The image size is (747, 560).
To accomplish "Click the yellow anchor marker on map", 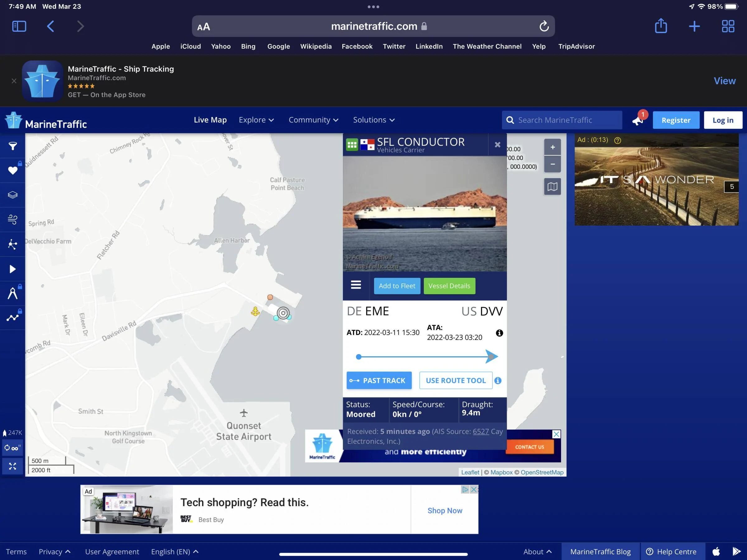I will pos(255,311).
